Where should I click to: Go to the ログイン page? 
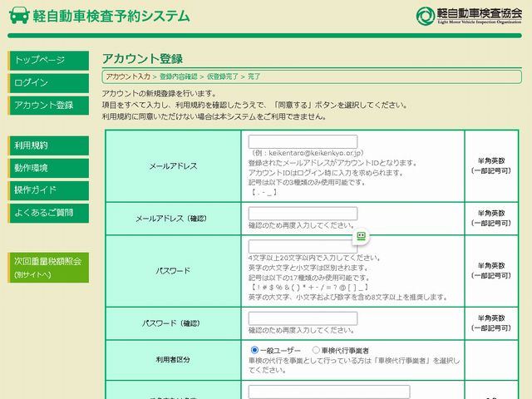(x=48, y=83)
